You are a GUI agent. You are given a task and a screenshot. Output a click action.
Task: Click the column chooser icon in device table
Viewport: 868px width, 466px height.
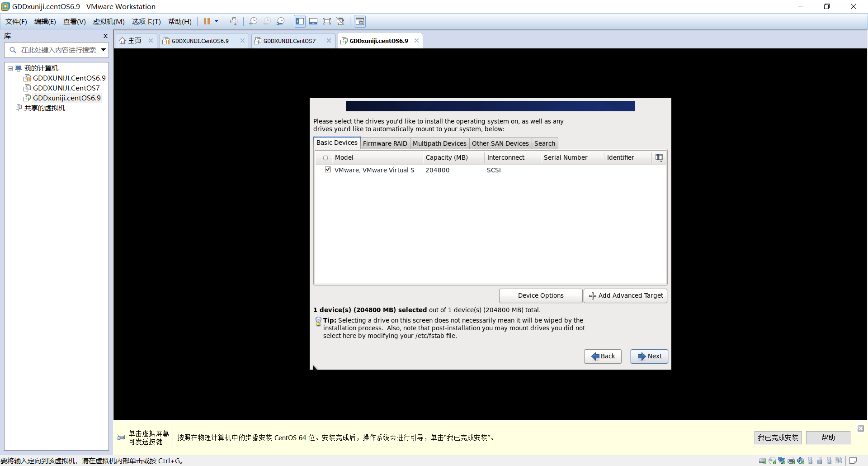[x=659, y=157]
